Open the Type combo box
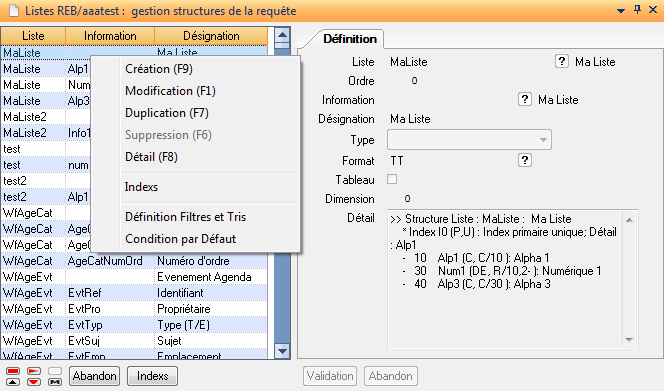 (469, 140)
